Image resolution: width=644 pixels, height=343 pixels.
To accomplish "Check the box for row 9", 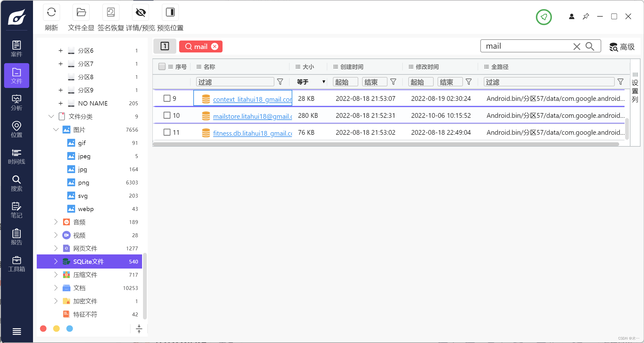I will click(167, 98).
